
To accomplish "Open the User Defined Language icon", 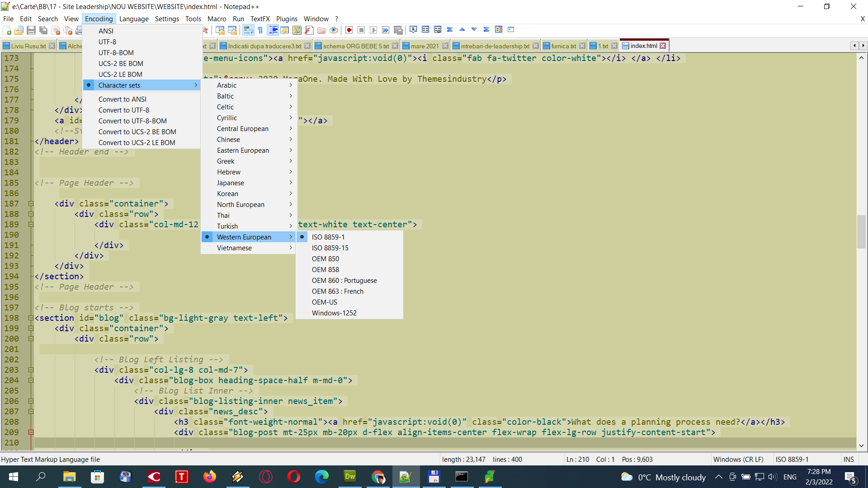I will pyautogui.click(x=285, y=30).
